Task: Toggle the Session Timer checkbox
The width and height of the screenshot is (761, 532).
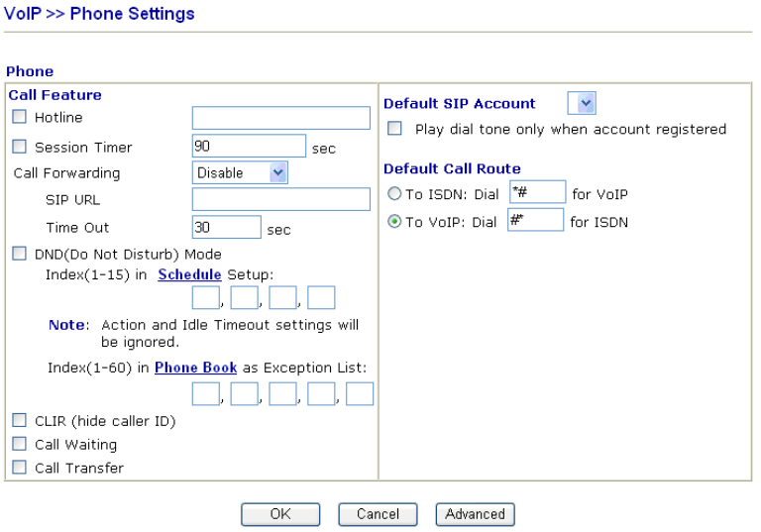Action: pyautogui.click(x=21, y=148)
